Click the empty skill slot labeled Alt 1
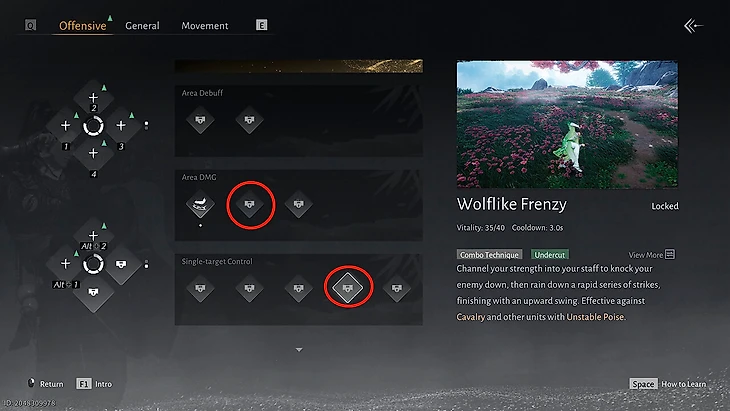 point(65,264)
